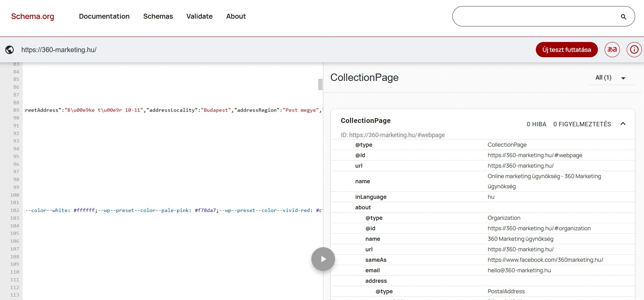Open the Validate menu item
The width and height of the screenshot is (644, 300).
coord(199,16)
